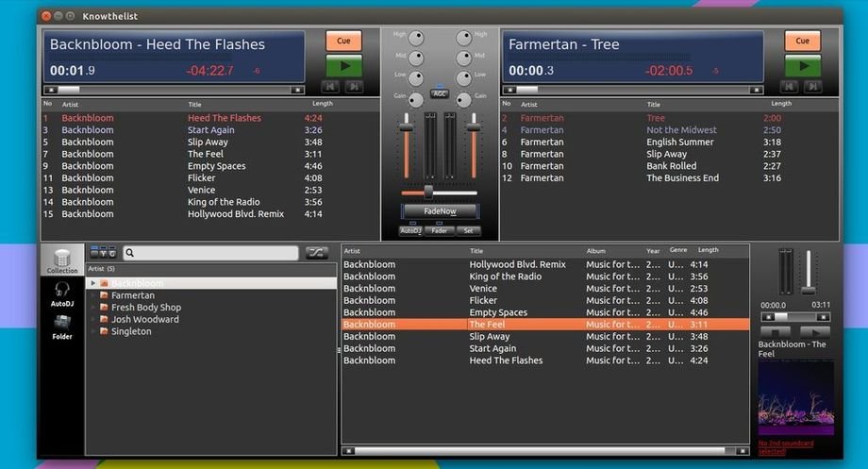Image resolution: width=868 pixels, height=469 pixels.
Task: Click the filter icon above the artist tree
Action: 102,253
